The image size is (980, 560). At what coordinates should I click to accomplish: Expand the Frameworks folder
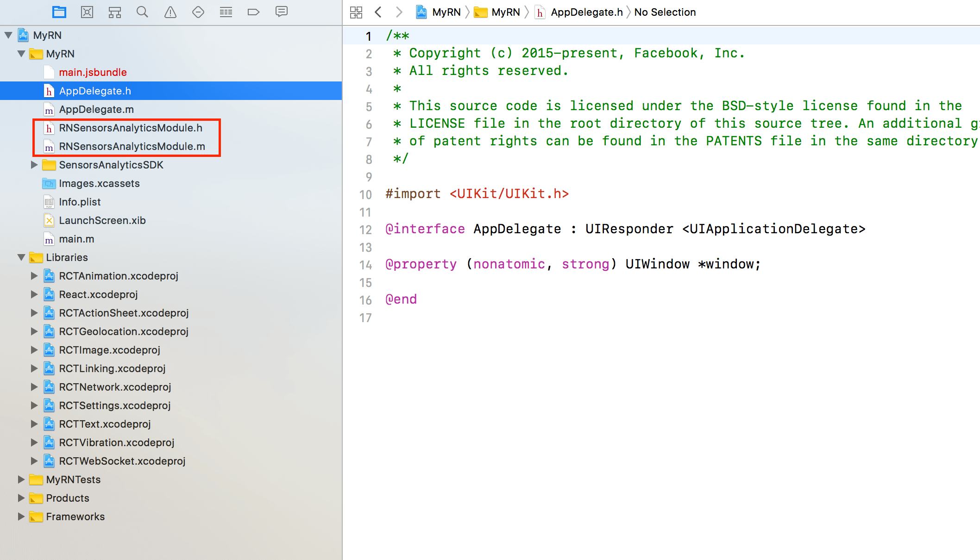(21, 516)
